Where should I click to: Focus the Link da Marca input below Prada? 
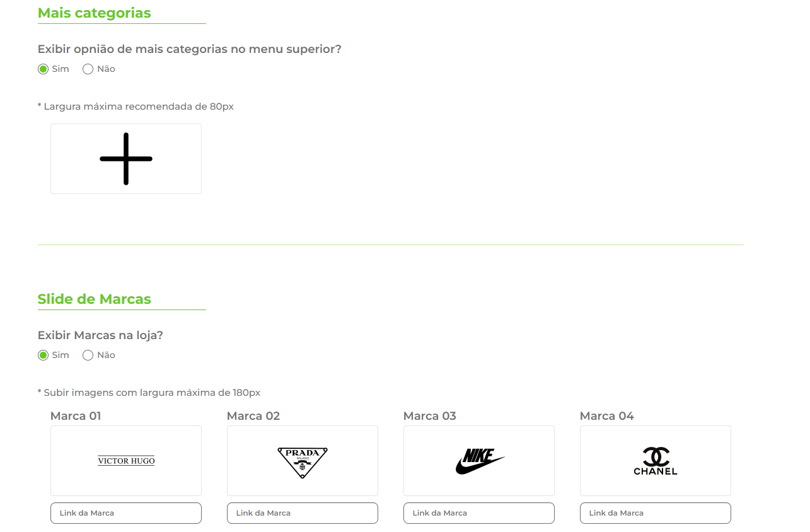(303, 513)
